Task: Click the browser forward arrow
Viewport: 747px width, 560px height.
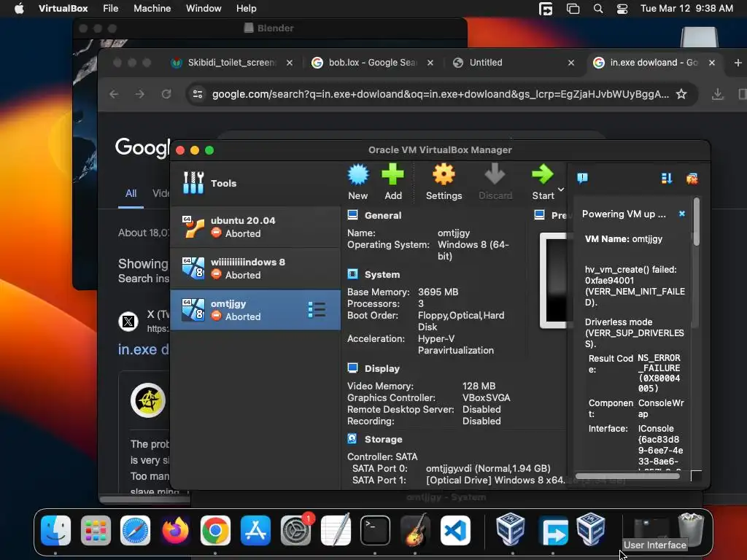Action: (x=139, y=94)
